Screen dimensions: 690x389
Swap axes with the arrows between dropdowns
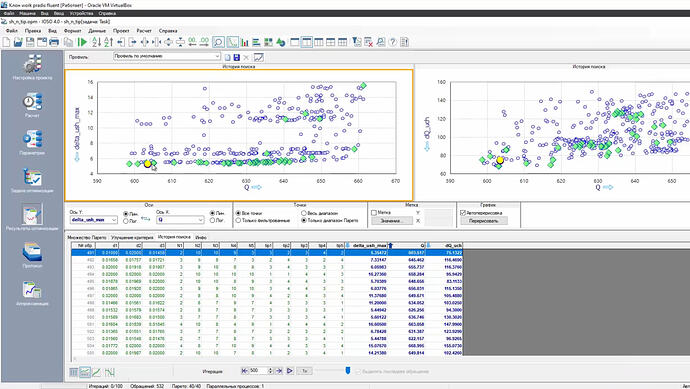click(146, 218)
